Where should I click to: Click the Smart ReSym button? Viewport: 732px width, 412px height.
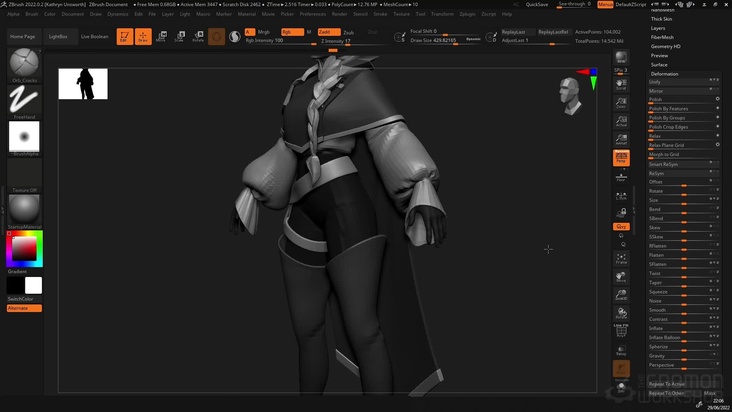(684, 164)
